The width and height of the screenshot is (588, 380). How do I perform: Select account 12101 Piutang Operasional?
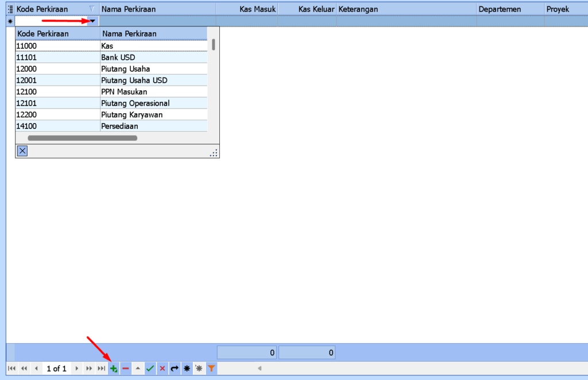pos(111,103)
